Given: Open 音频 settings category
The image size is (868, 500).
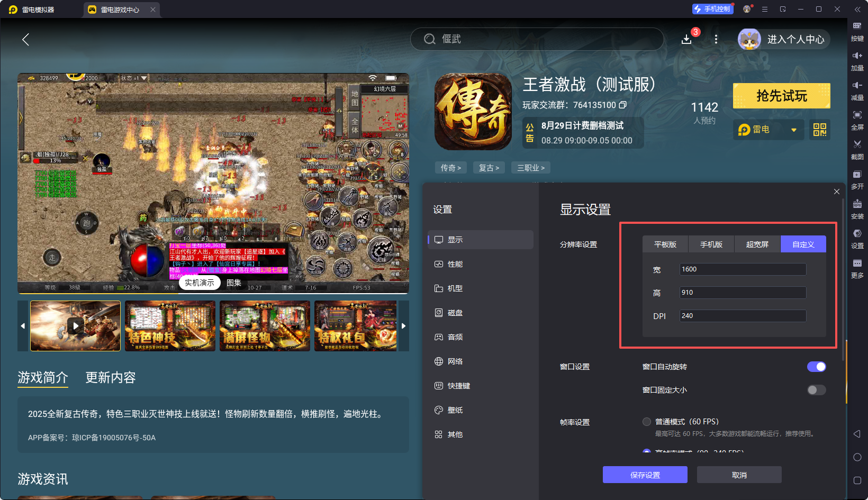Looking at the screenshot, I should [481, 337].
